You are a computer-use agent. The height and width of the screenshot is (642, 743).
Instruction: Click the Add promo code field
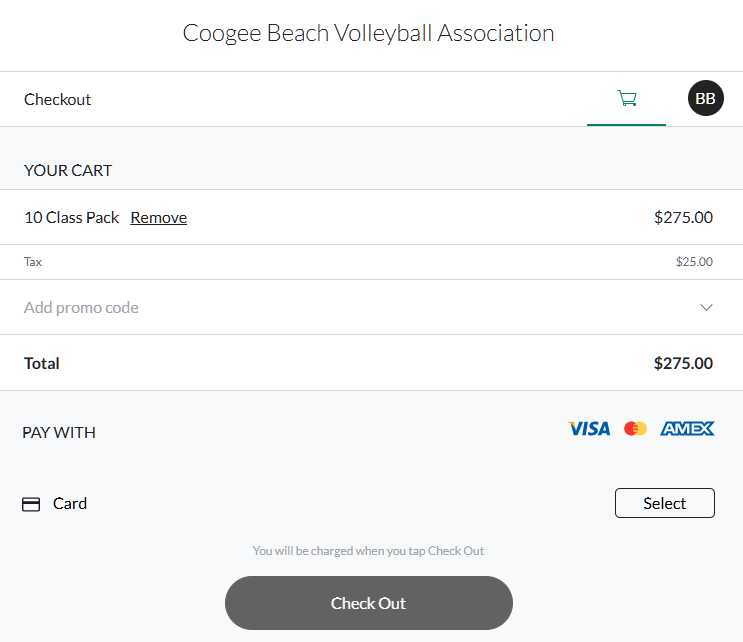(372, 307)
